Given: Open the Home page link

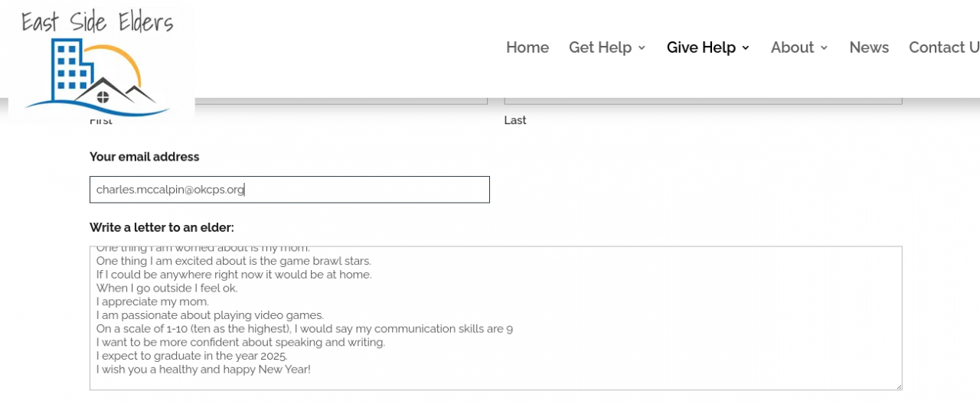Looking at the screenshot, I should point(528,47).
